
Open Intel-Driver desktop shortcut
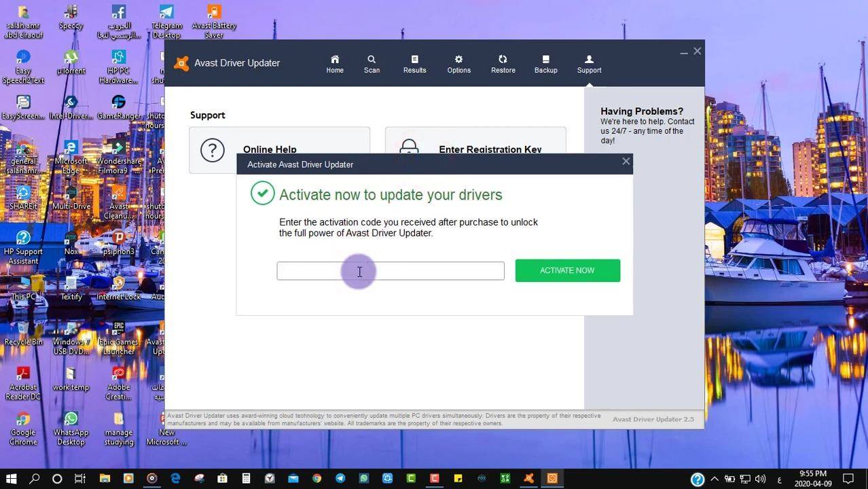coord(71,108)
